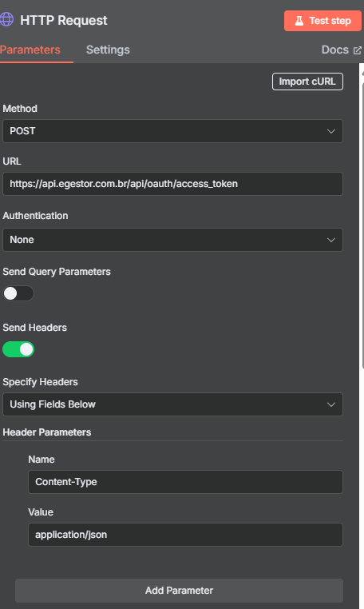
Task: Open the POST method dropdown
Action: (x=172, y=131)
